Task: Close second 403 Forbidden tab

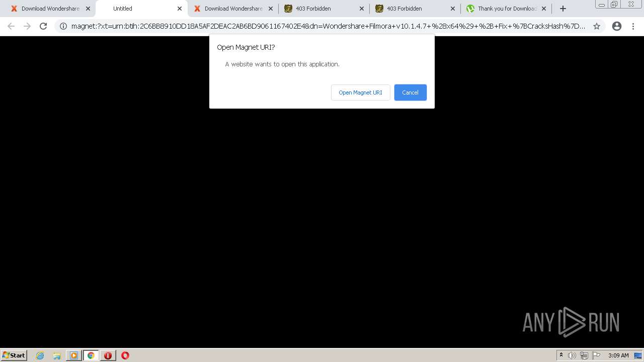Action: [x=453, y=9]
